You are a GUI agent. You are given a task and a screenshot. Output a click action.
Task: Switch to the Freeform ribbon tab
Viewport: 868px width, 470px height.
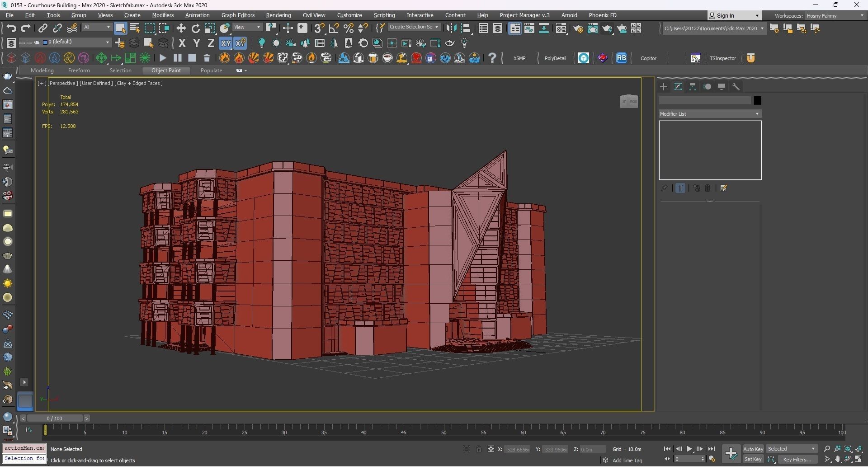pos(79,70)
